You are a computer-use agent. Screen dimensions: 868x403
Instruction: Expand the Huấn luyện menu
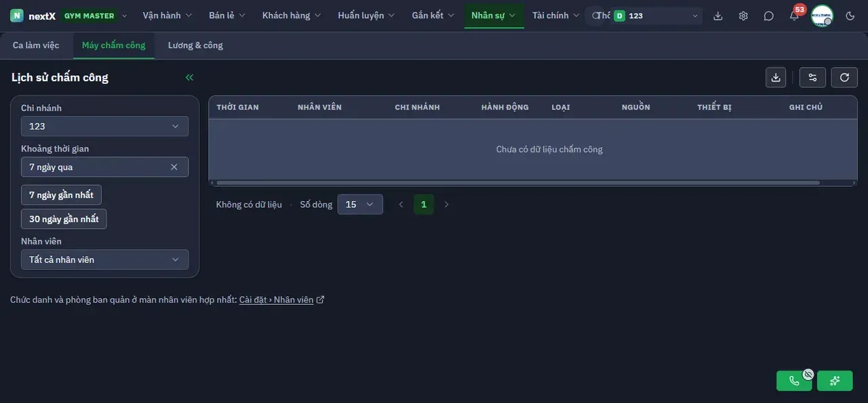[366, 16]
